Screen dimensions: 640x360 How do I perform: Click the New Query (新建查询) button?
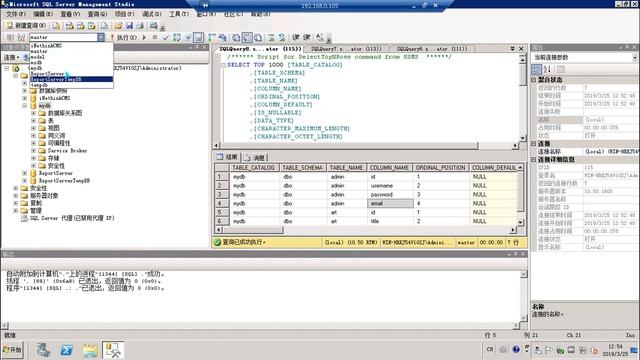point(26,25)
